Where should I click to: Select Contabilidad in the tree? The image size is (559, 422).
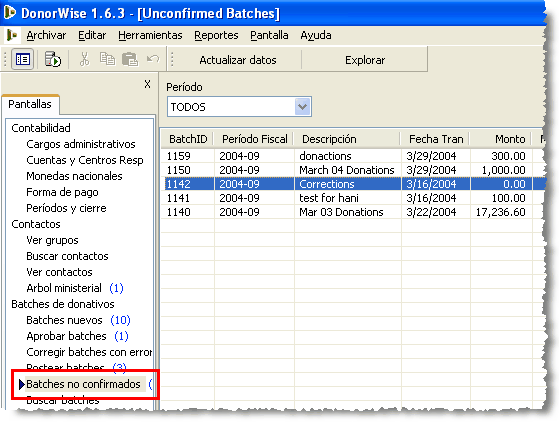point(41,128)
